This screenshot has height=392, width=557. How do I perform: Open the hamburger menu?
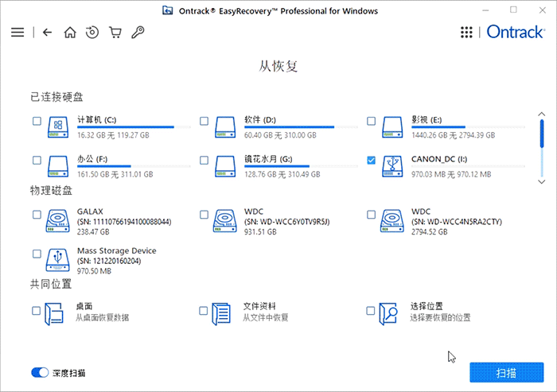point(18,33)
